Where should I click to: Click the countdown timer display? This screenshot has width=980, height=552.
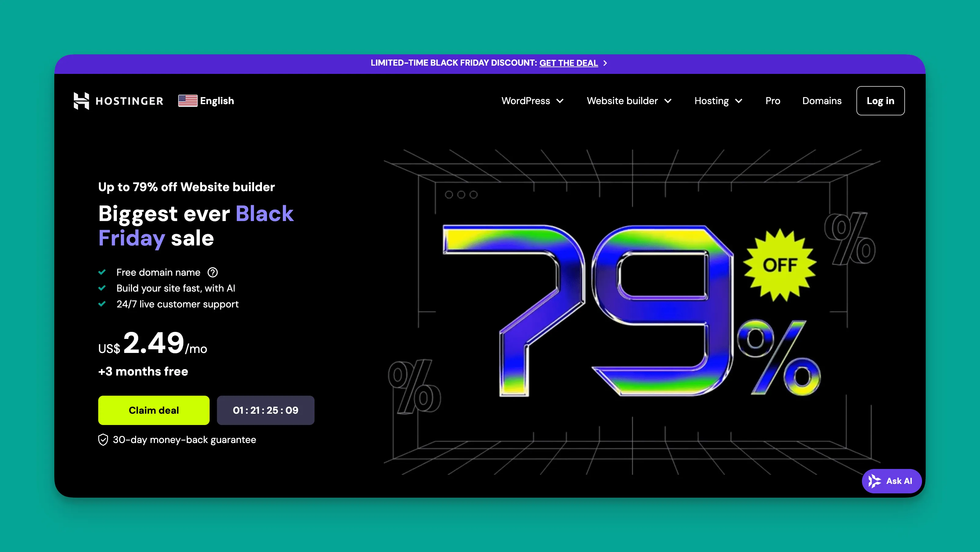click(265, 410)
